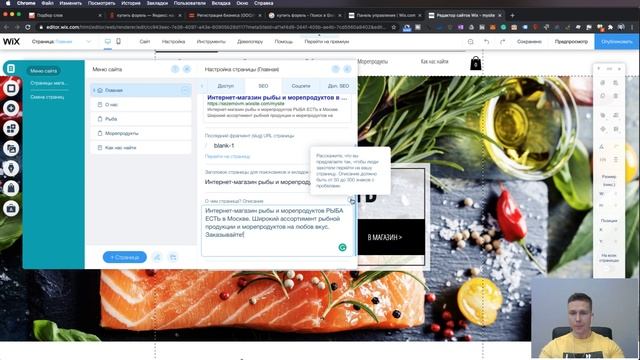Click the page transitions icon beside +Страница

pyautogui.click(x=157, y=257)
